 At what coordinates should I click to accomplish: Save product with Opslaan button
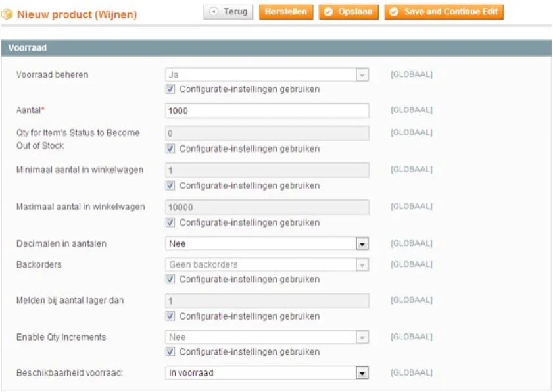pos(349,12)
